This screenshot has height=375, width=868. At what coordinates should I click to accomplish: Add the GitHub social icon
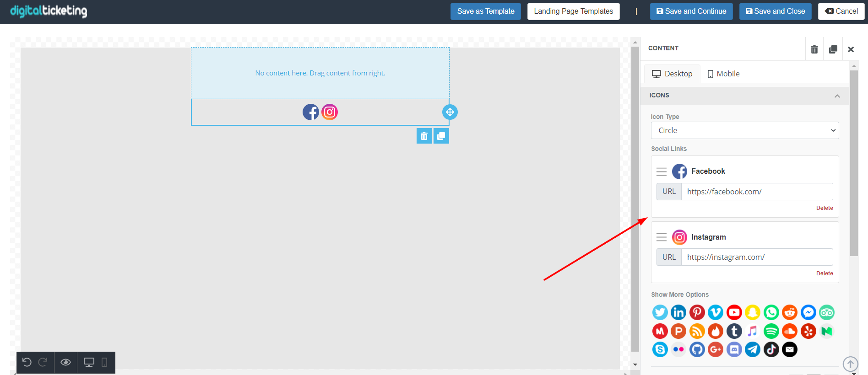click(697, 349)
